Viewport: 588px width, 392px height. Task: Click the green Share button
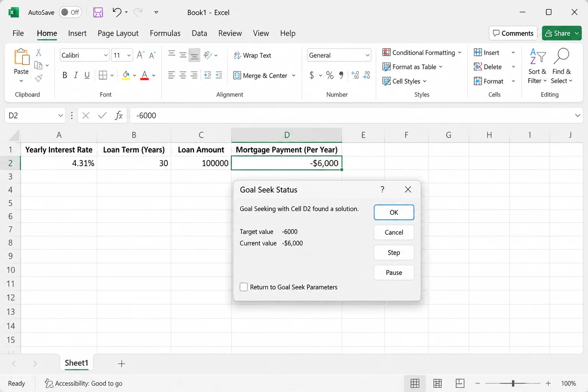[x=562, y=33]
